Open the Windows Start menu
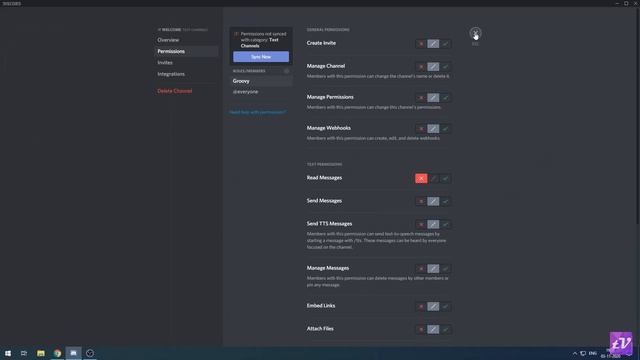This screenshot has width=640, height=360. click(x=8, y=353)
